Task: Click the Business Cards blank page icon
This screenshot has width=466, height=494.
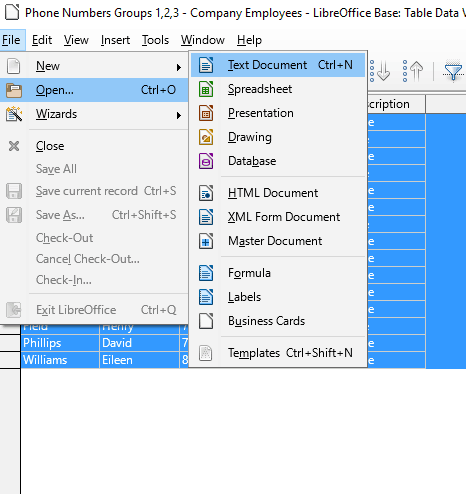Action: pos(206,321)
